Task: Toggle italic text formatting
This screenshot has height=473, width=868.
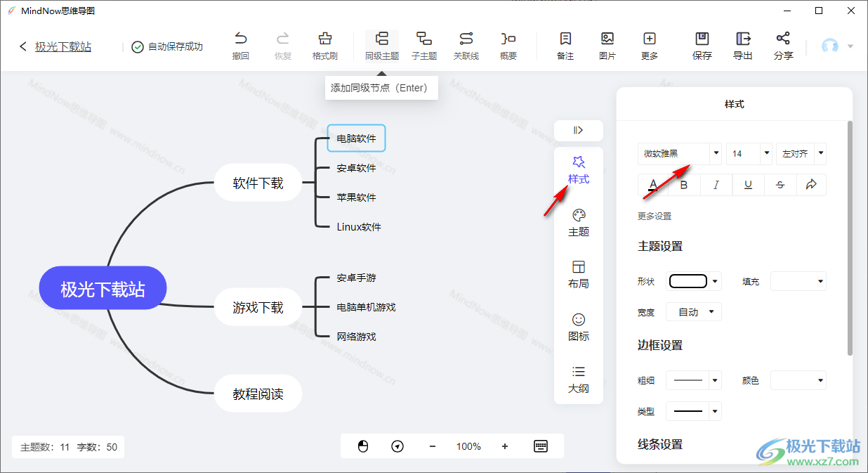Action: (716, 185)
